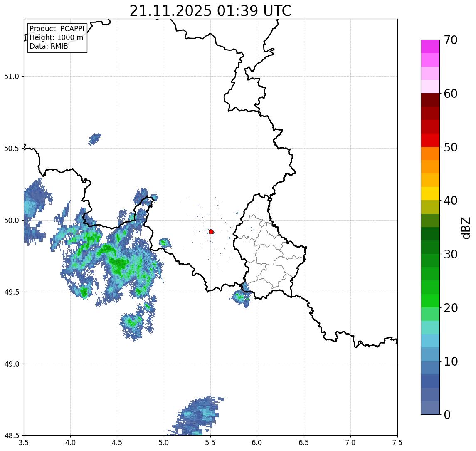Image resolution: width=476 pixels, height=451 pixels.
Task: Click the radar echo at the bottom near 5.4E
Action: [x=197, y=416]
